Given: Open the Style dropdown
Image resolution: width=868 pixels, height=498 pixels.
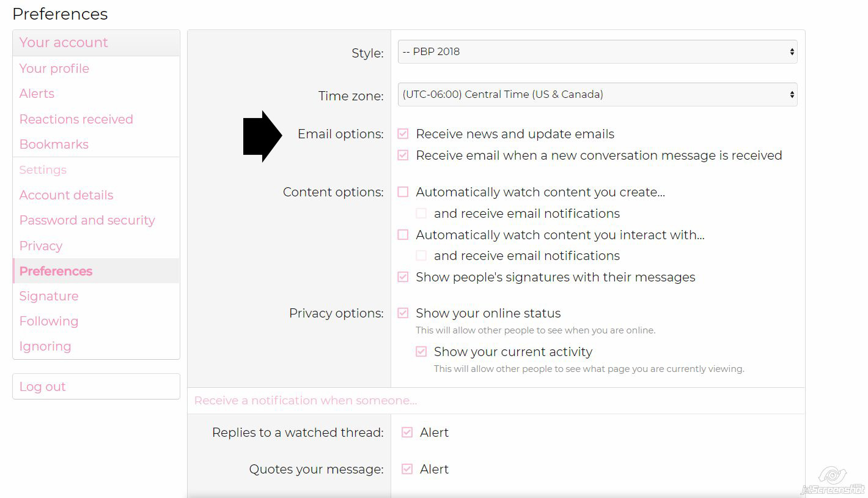Looking at the screenshot, I should click(597, 52).
